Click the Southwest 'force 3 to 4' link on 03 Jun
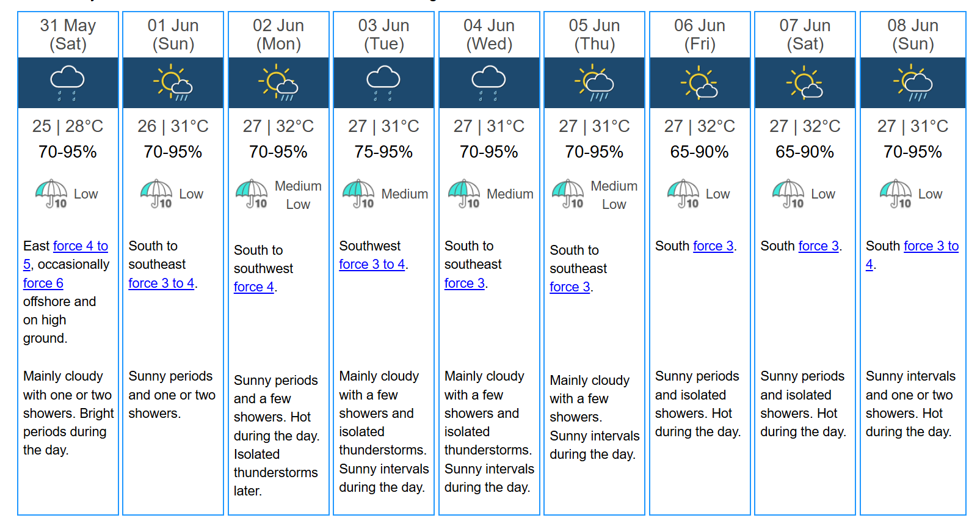The image size is (980, 526). tap(372, 264)
